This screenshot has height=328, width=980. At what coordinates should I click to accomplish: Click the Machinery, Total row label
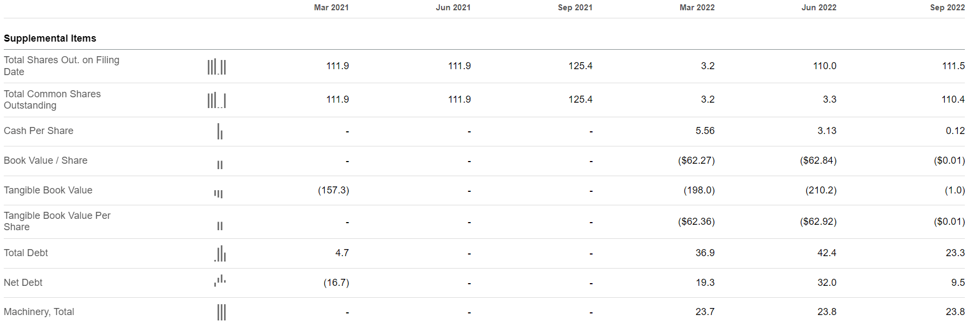(39, 312)
